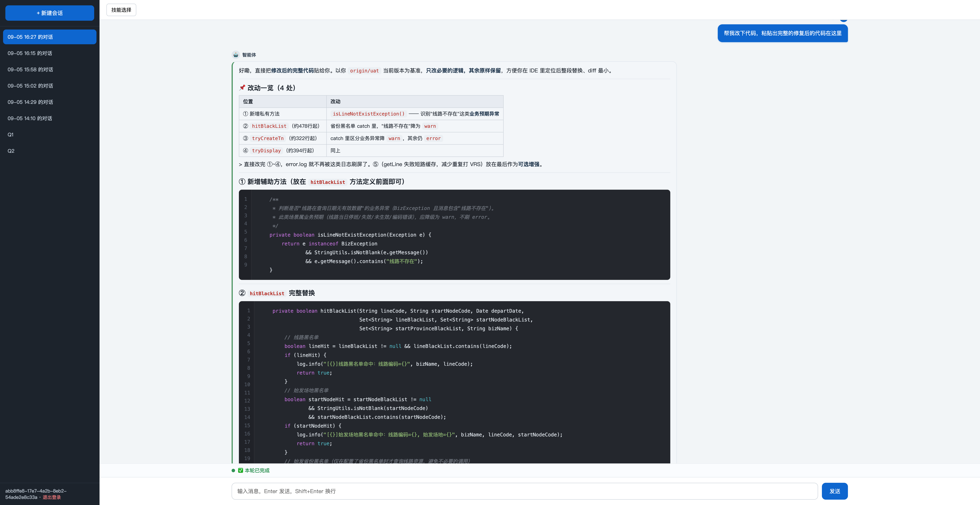Click isLineNotExistException() in the table

[369, 114]
